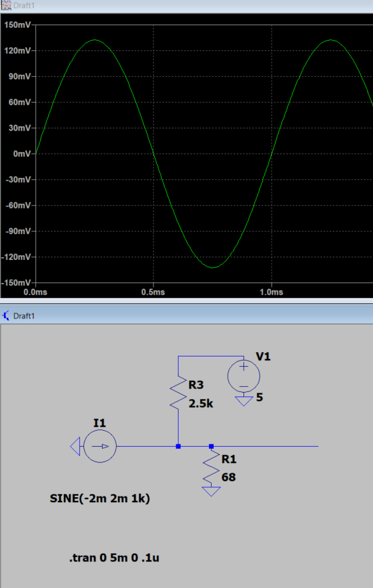Click the 1.0ms time axis label
This screenshot has width=373, height=588.
pos(271,292)
